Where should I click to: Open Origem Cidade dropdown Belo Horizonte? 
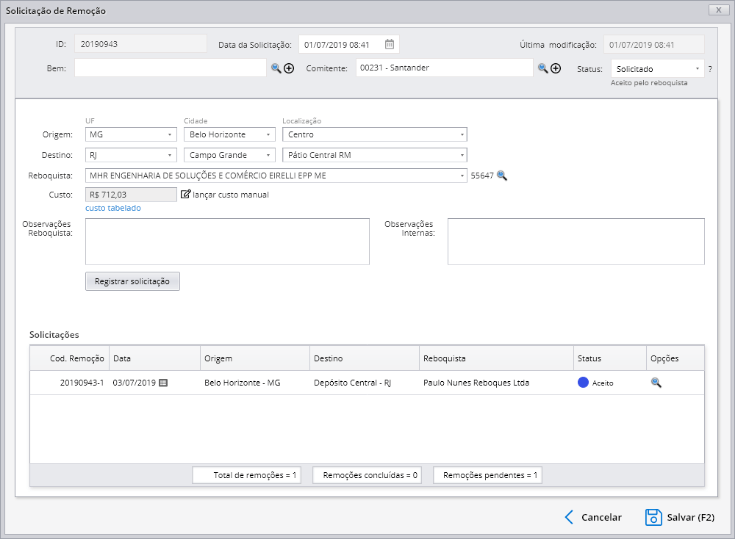(x=230, y=135)
